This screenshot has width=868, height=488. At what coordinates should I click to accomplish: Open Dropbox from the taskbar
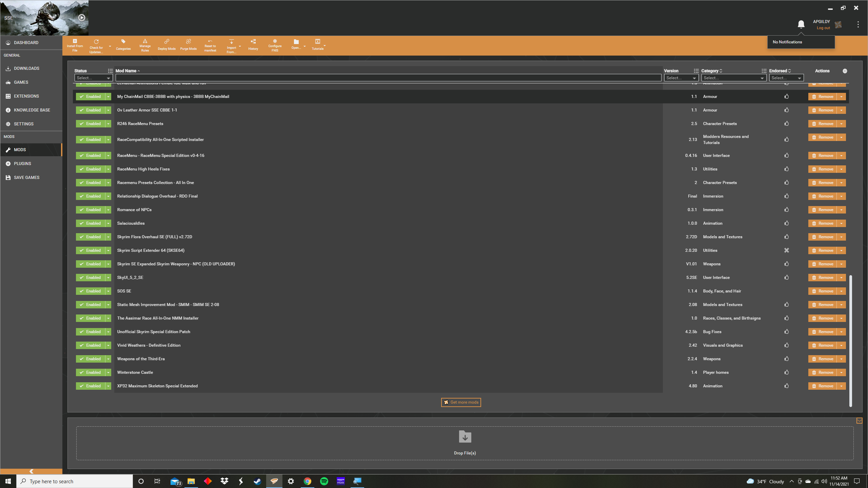224,481
